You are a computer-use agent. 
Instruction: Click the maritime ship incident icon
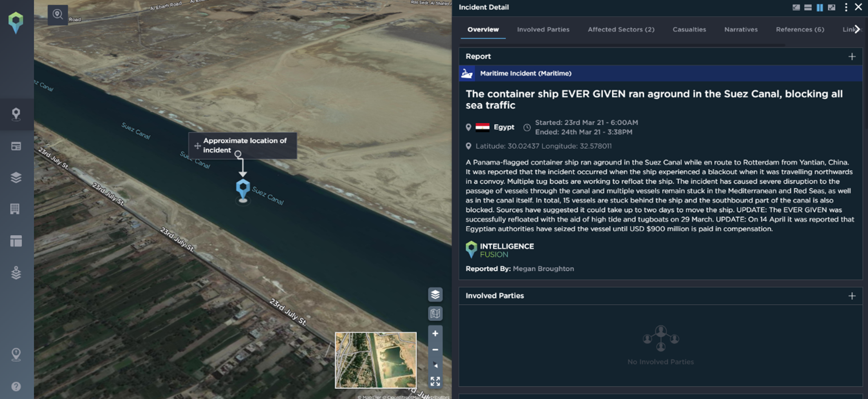tap(467, 73)
